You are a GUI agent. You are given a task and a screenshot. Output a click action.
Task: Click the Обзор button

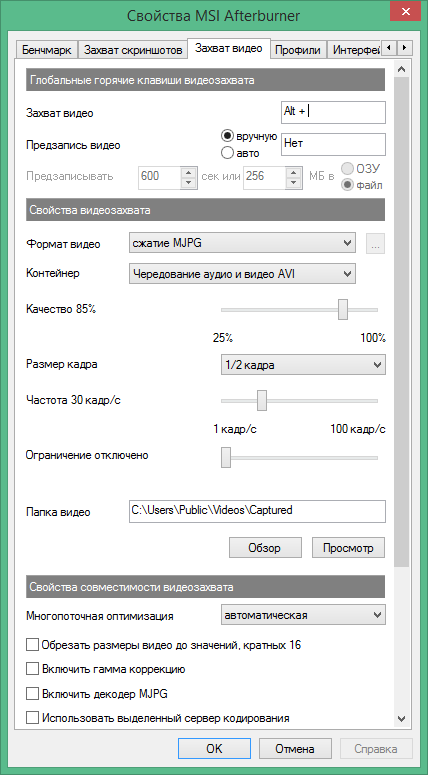[x=265, y=548]
